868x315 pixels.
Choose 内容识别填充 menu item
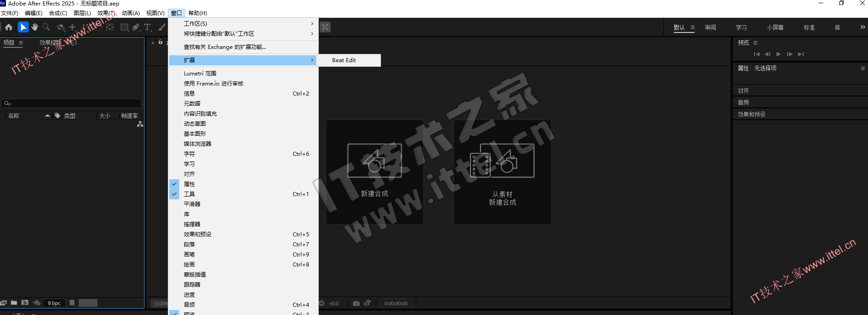click(x=243, y=113)
